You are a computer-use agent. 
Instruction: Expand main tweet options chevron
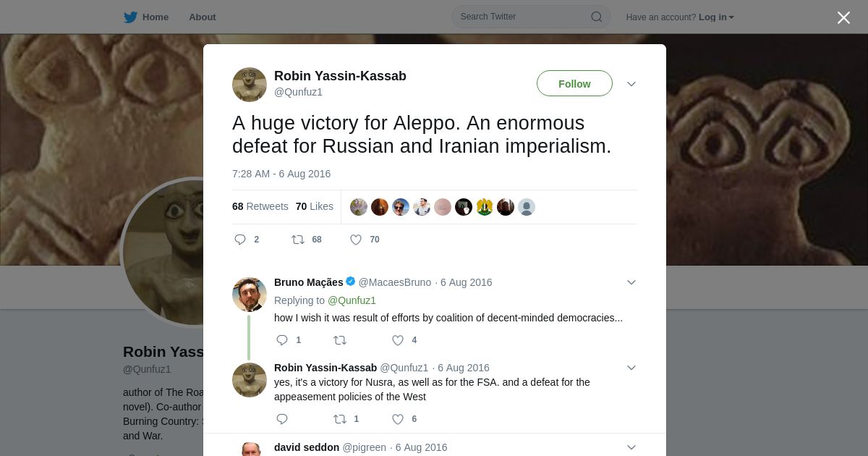[x=631, y=84]
